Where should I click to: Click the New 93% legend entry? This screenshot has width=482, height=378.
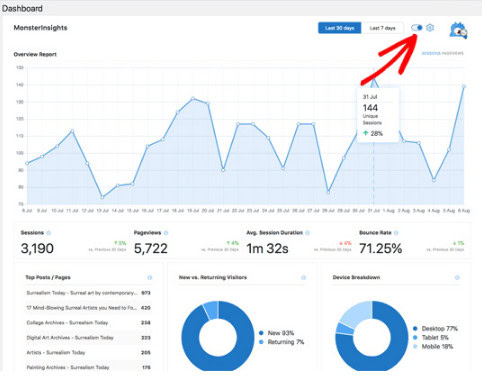click(x=276, y=333)
